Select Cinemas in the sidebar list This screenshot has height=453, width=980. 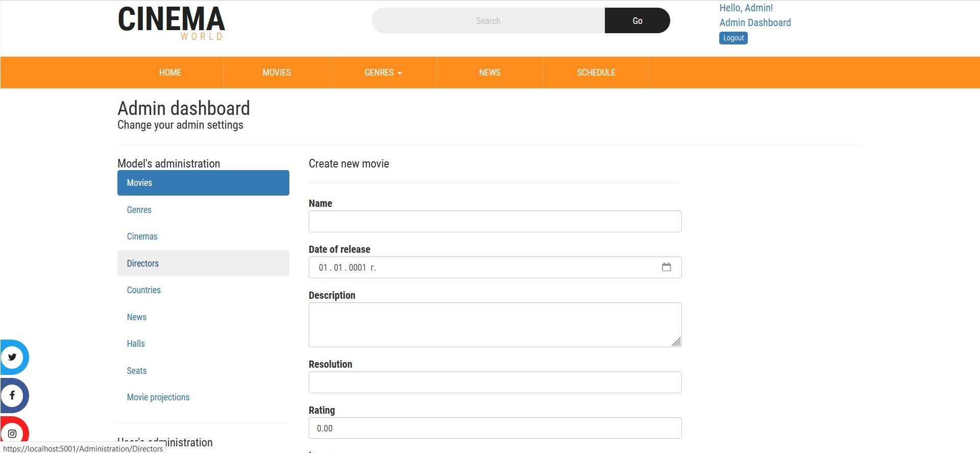(142, 236)
